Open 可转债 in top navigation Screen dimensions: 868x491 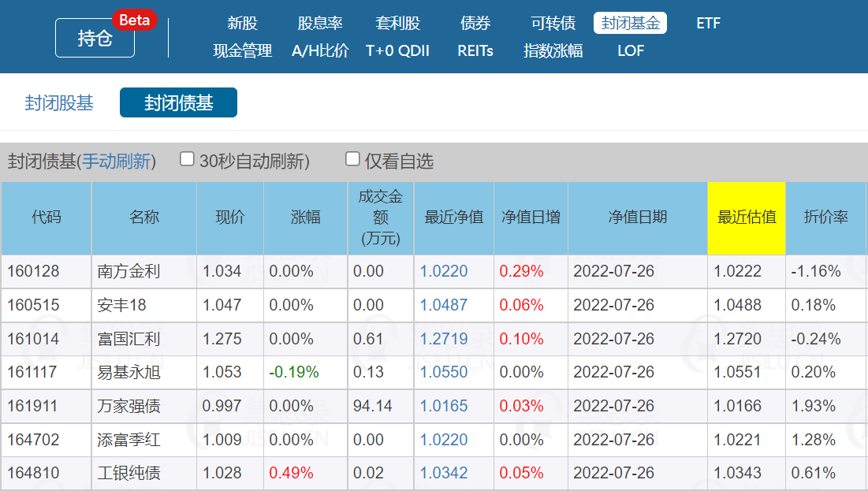pos(553,23)
